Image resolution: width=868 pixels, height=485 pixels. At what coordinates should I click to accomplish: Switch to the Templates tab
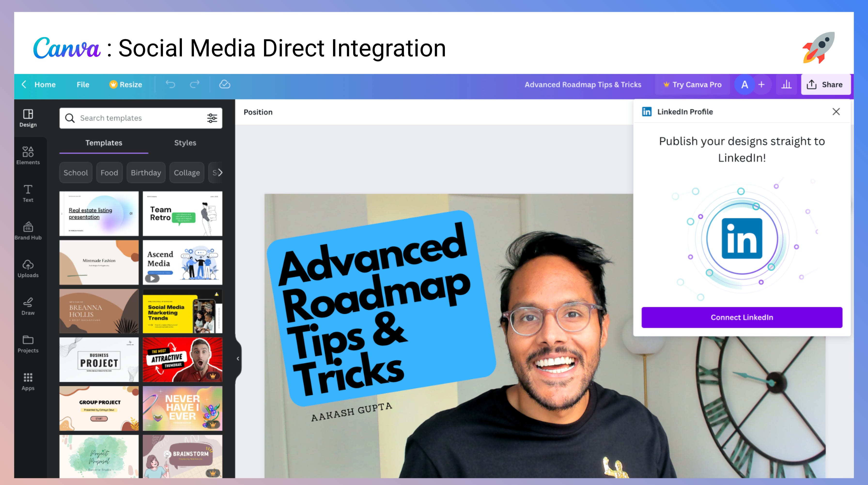pyautogui.click(x=104, y=143)
